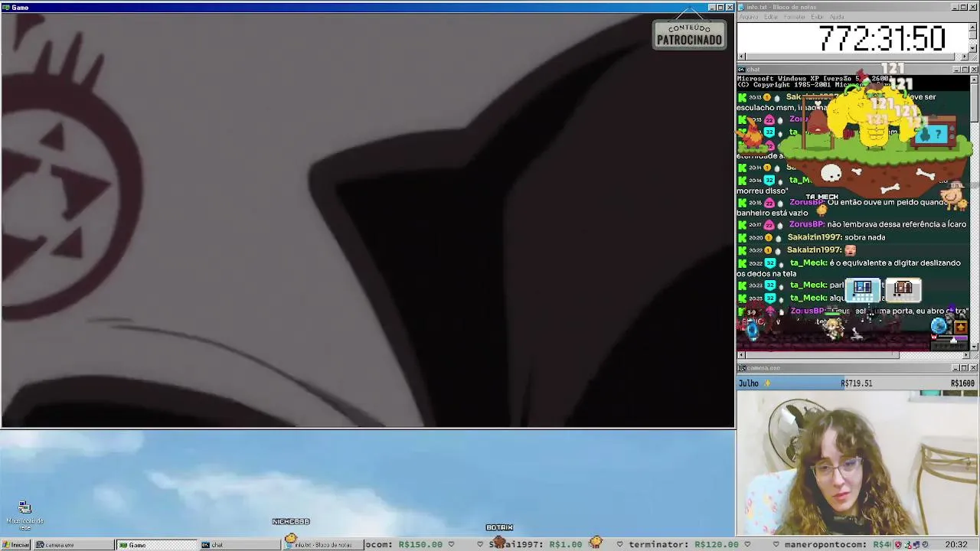Click the camera.exe title bar icon
The image size is (980, 551).
742,368
